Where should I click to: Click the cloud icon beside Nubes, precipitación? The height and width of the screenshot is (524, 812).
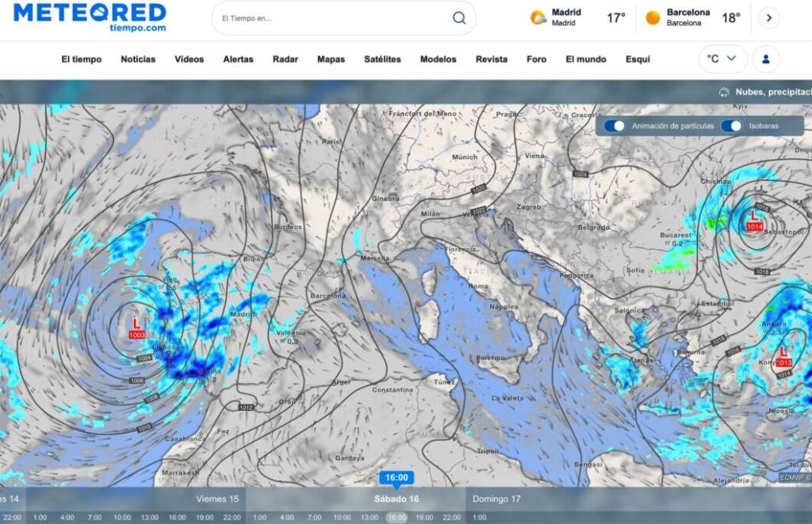[724, 92]
